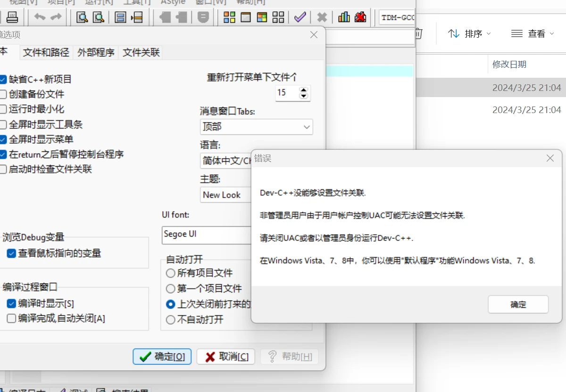Image resolution: width=566 pixels, height=392 pixels.
Task: Enable 全屏时显示工具条 checkbox
Action: click(3, 124)
